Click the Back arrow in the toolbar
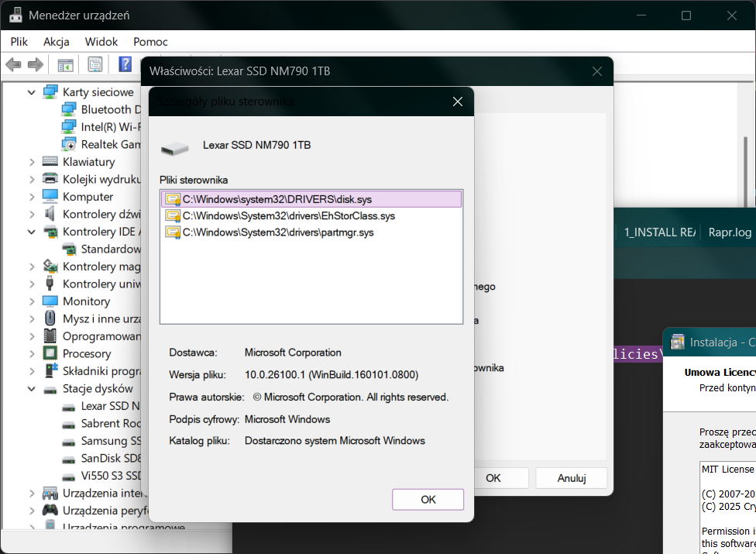The width and height of the screenshot is (756, 554). 13,64
